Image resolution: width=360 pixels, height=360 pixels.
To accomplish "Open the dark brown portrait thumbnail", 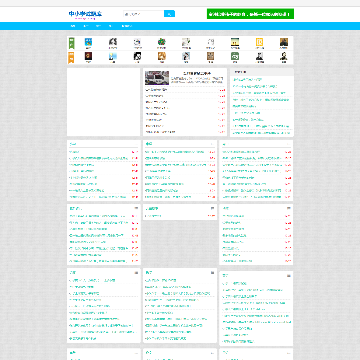I will click(88, 56).
